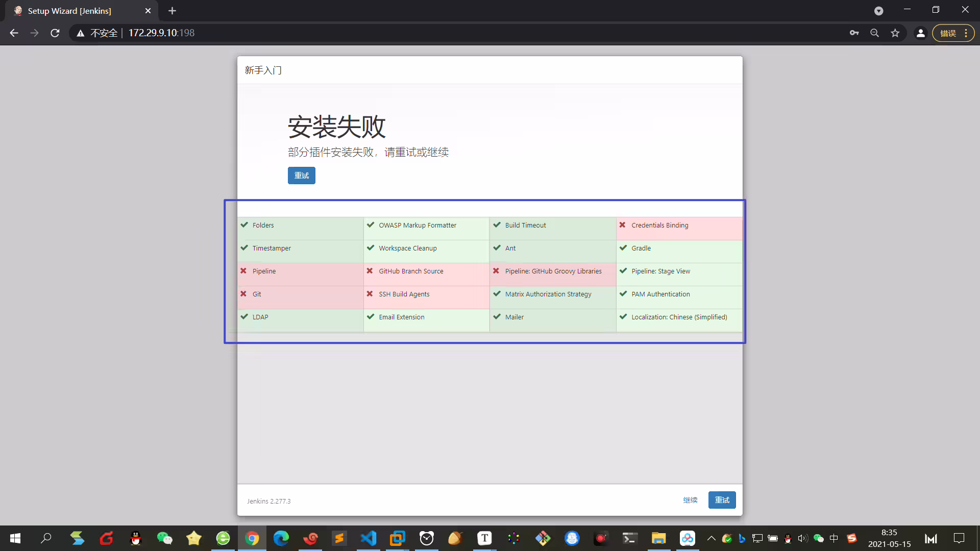
Task: Click the top 重试 button under the failure message
Action: [301, 176]
